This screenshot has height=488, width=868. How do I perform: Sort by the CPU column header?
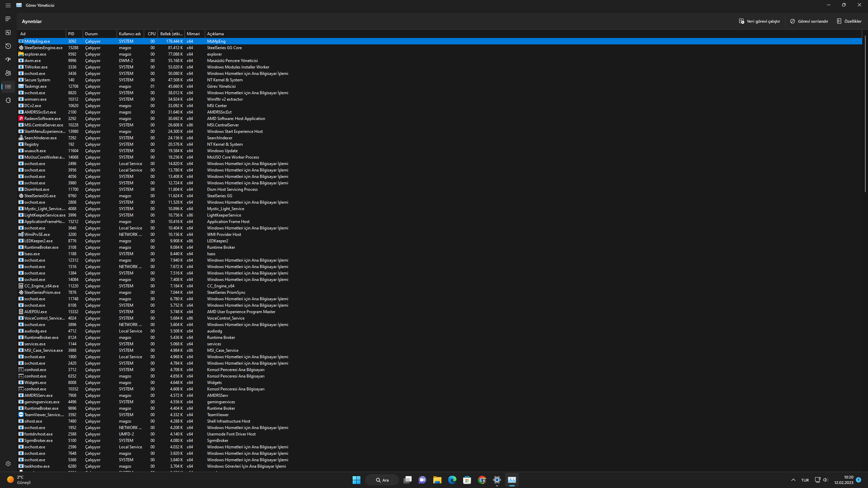click(151, 34)
